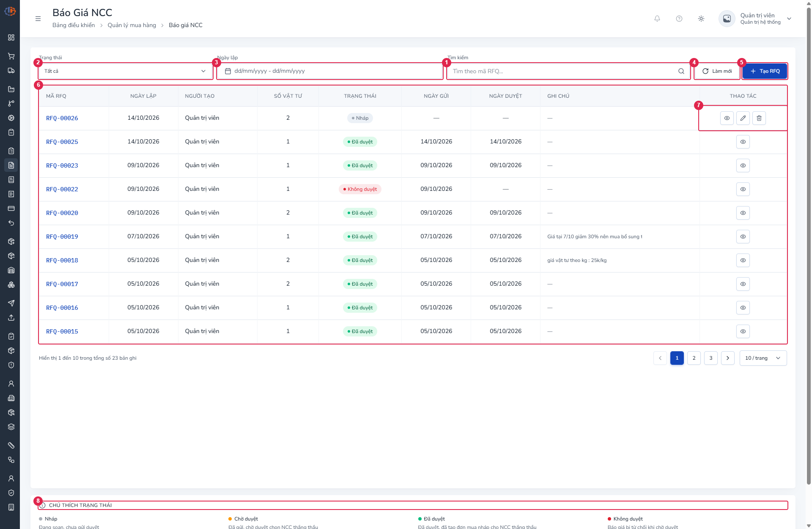Open the Trạng thái 'Tất cả' dropdown
812x529 pixels.
(126, 71)
